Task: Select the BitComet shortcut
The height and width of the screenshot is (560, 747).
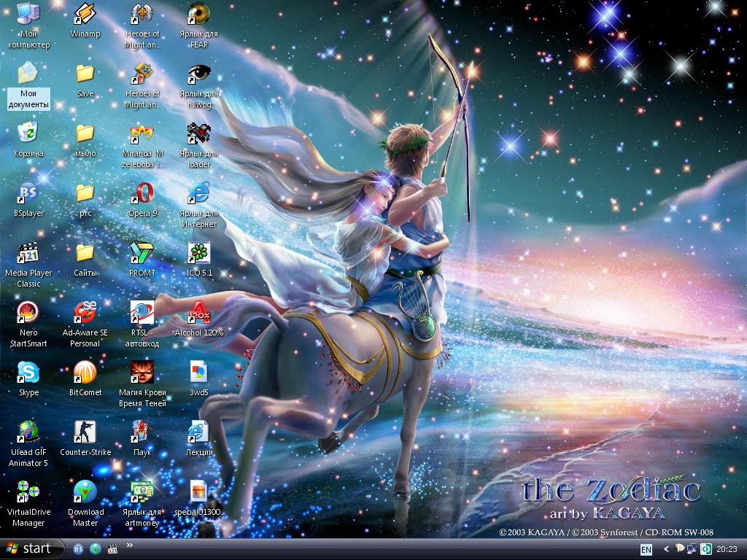Action: [x=85, y=379]
